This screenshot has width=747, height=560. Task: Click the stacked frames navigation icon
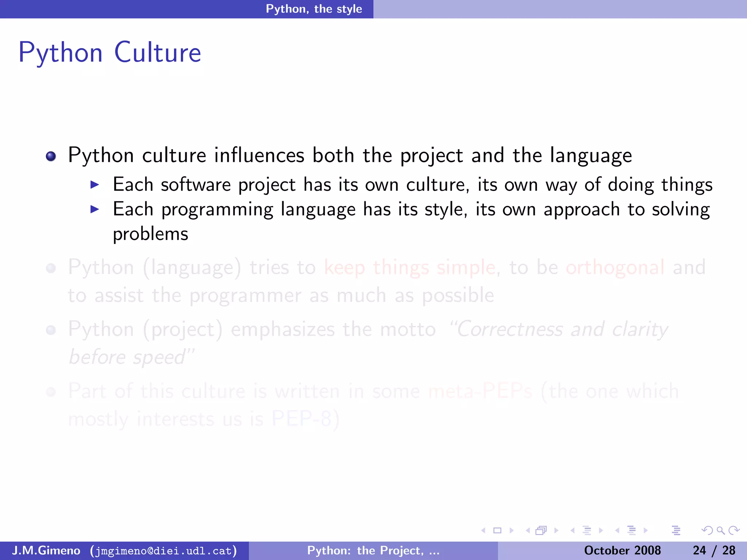(542, 530)
